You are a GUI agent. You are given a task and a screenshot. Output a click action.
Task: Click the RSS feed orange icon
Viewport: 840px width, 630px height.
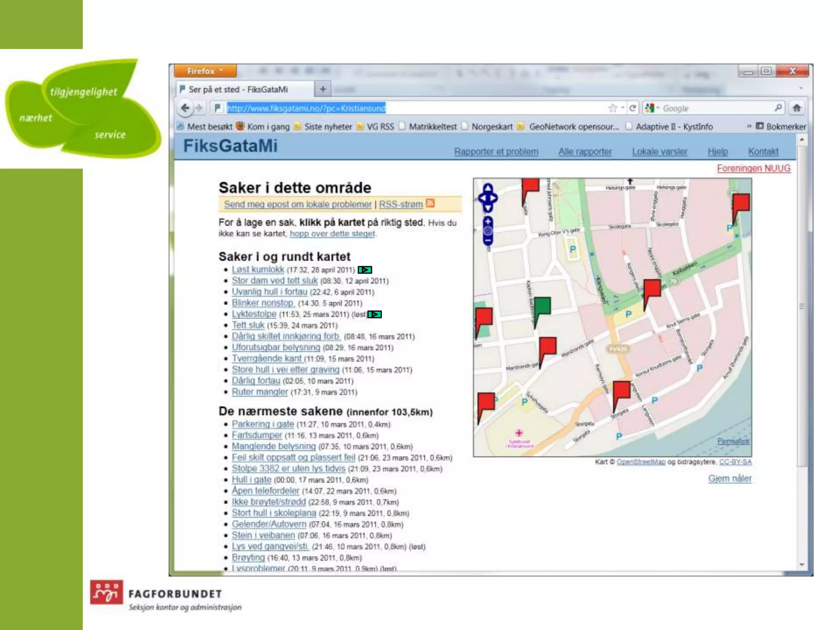[x=430, y=203]
